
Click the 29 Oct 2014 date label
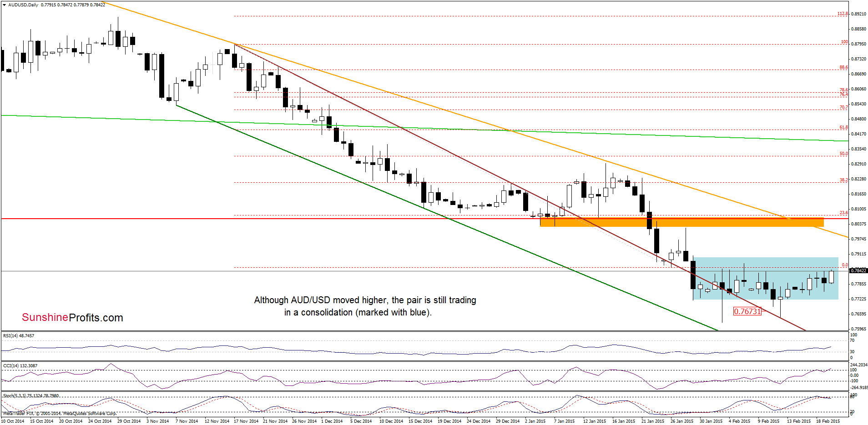tap(129, 421)
